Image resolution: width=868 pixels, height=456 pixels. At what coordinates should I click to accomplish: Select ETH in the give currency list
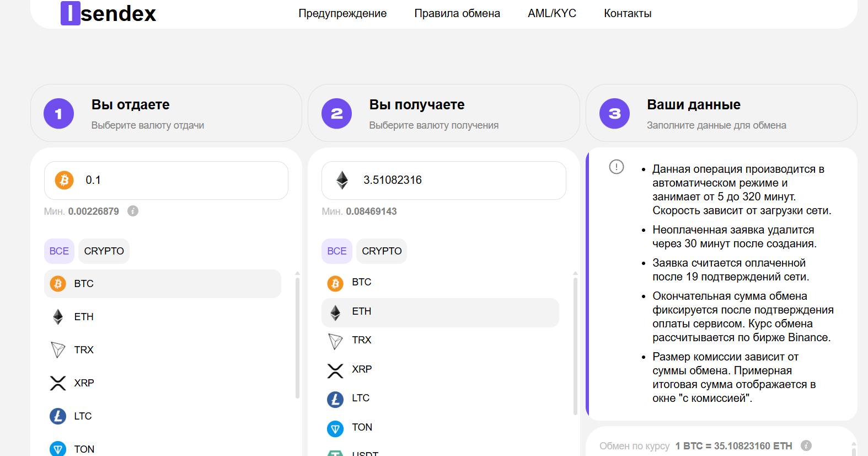(163, 317)
